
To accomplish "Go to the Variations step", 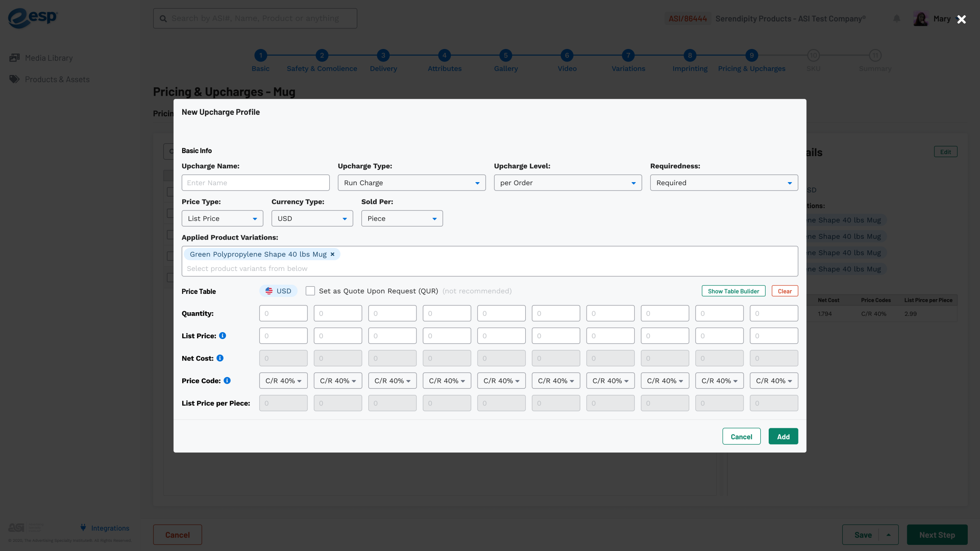I will pyautogui.click(x=628, y=56).
